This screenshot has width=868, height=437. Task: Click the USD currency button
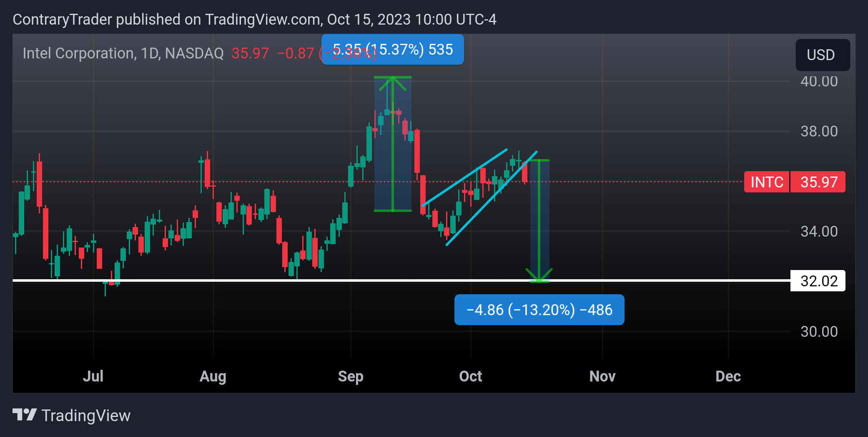pyautogui.click(x=822, y=55)
